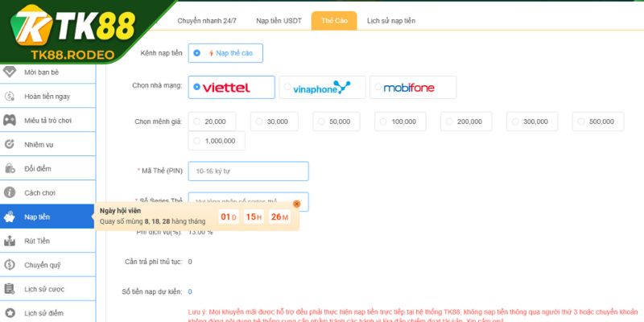
Task: Click the diamond icon beside Mời bạn bè
Action: 10,72
